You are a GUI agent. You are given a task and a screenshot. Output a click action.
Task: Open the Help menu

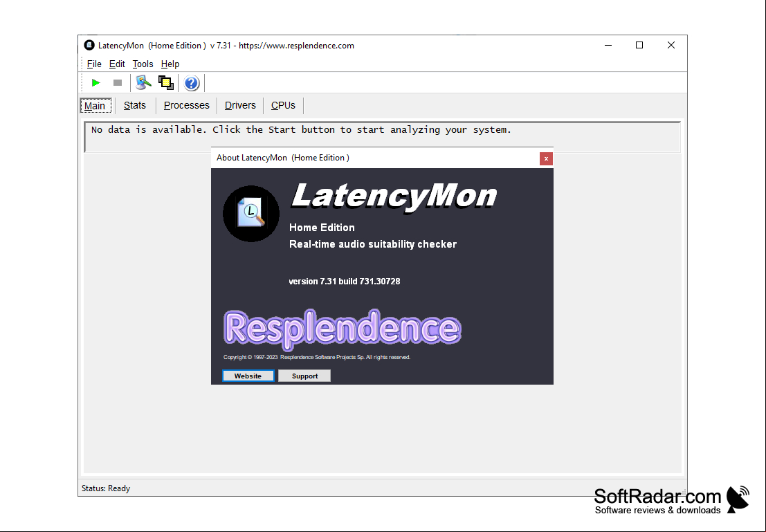click(x=170, y=64)
